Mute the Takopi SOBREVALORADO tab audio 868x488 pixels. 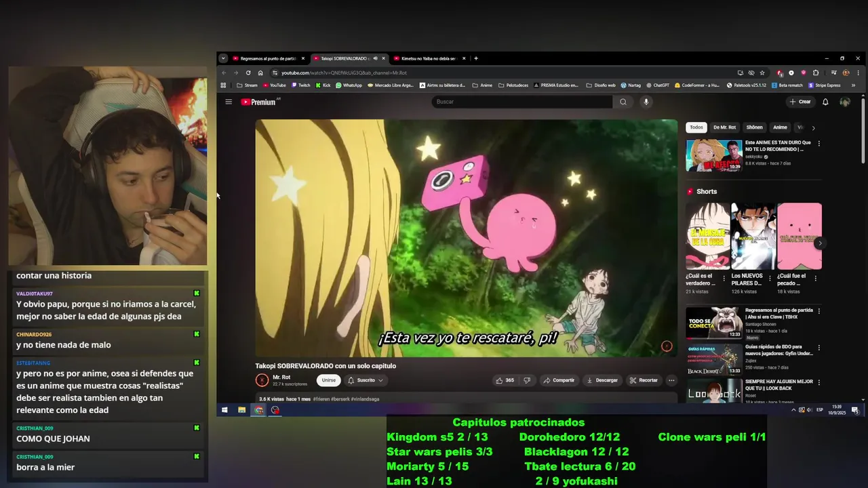point(375,58)
